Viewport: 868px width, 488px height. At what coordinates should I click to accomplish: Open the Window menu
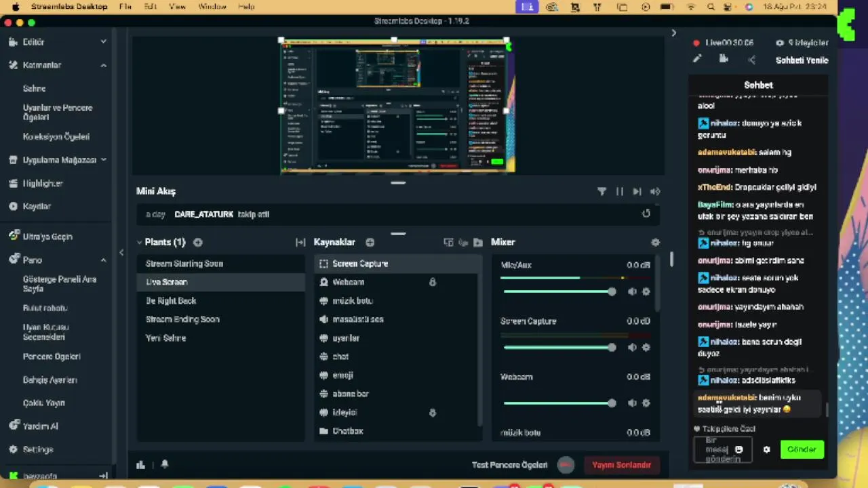click(212, 7)
